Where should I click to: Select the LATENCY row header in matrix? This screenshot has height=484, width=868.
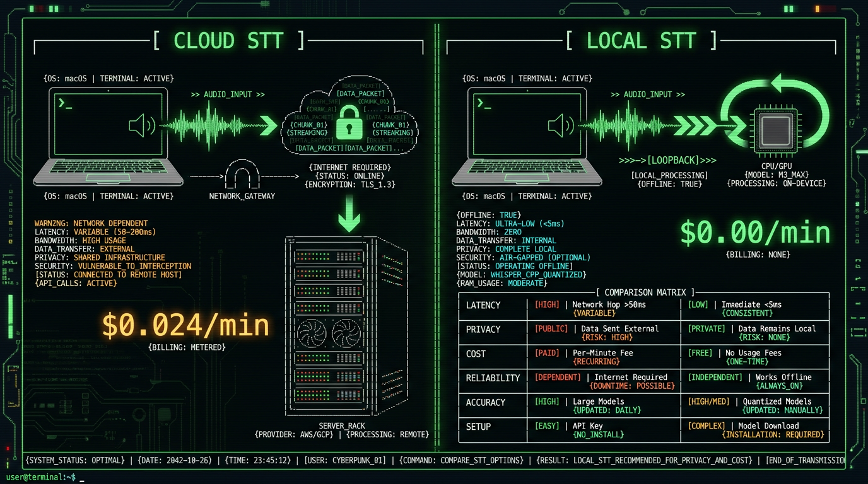click(x=483, y=305)
